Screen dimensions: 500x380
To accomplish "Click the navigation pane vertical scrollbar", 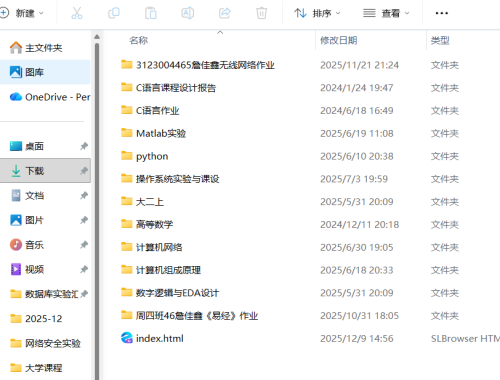I will pyautogui.click(x=97, y=212).
